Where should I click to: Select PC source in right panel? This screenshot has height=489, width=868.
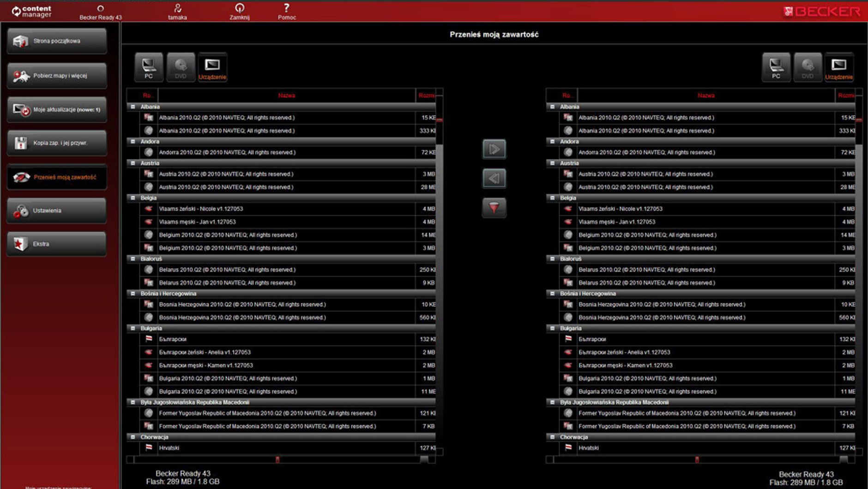tap(776, 67)
